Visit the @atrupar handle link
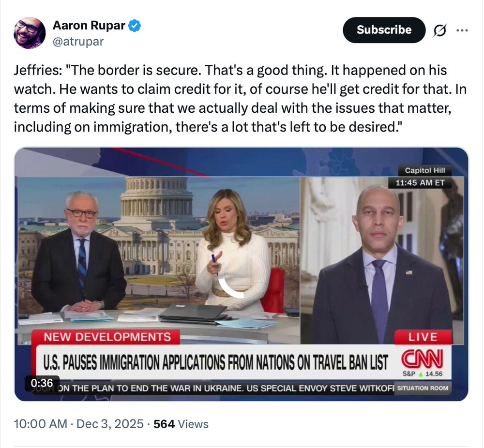 click(78, 41)
